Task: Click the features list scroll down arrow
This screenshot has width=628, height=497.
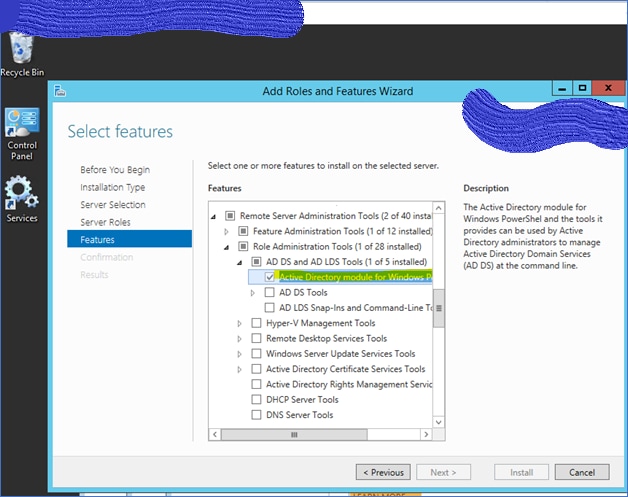Action: [439, 422]
